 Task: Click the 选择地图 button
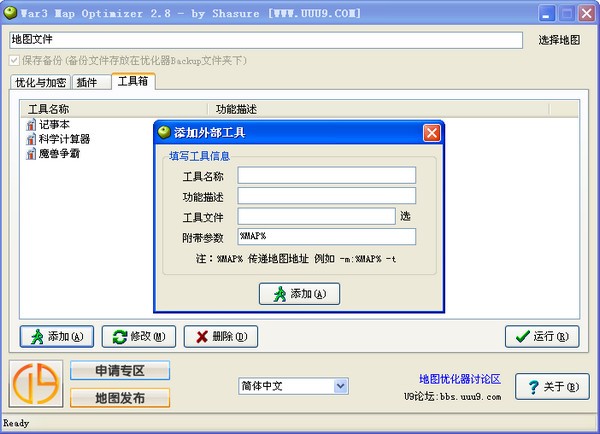(559, 40)
